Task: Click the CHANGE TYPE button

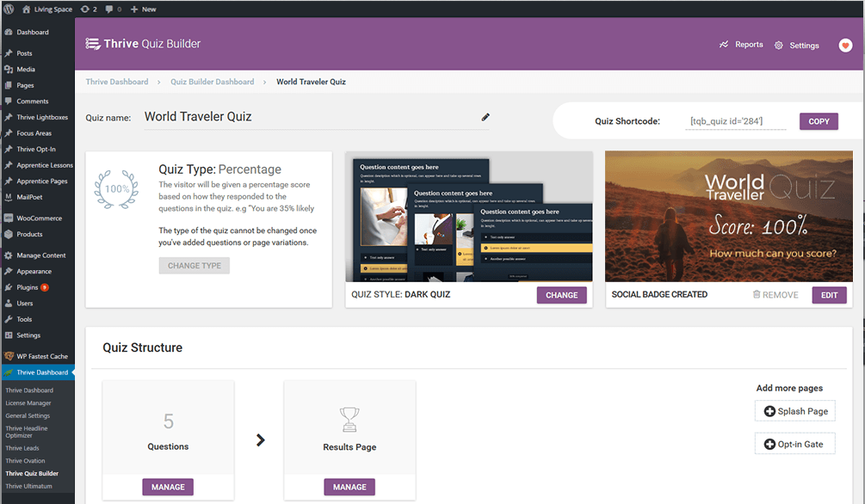Action: point(195,266)
